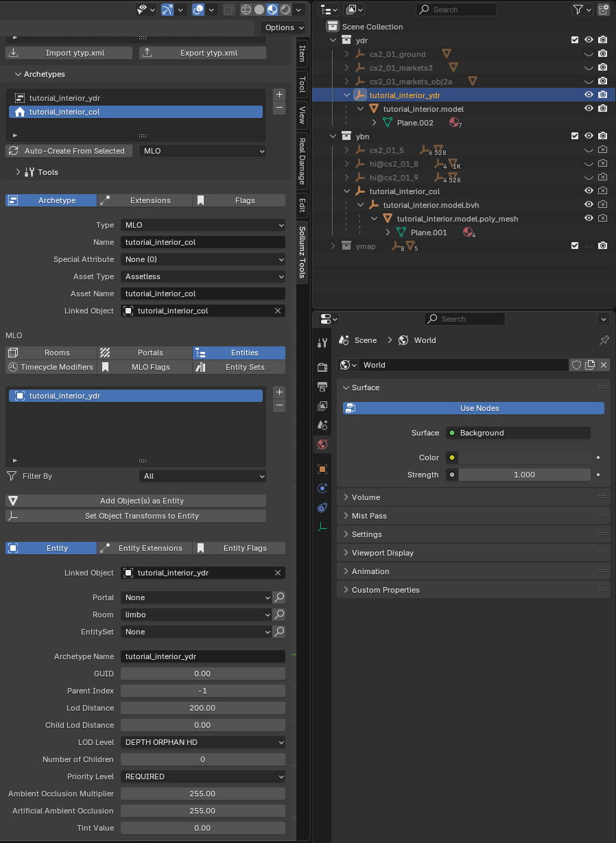Open the Sollumz Tools sidebar tab
Viewport: 616px width, 843px height.
click(x=302, y=252)
